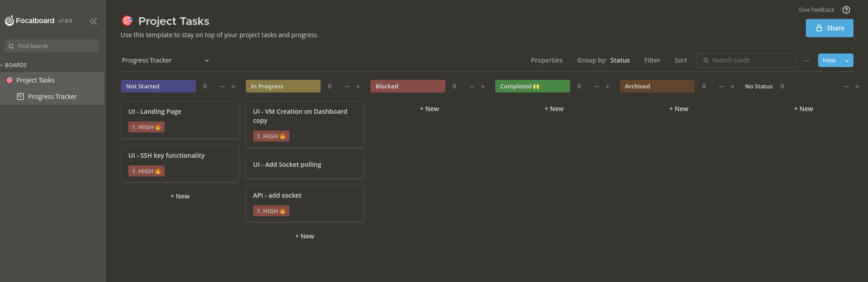Click the Project Tasks target icon in title
Screen dimensions: 868x282
pyautogui.click(x=127, y=21)
